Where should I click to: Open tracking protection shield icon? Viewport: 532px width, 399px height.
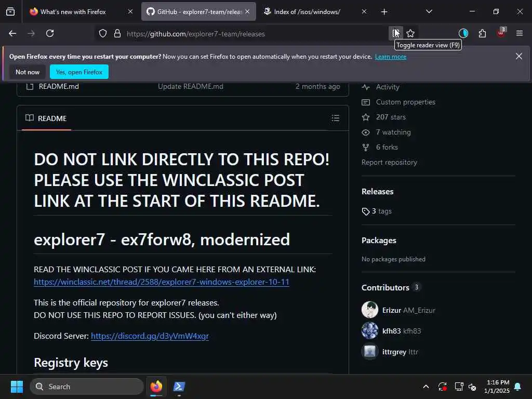[x=103, y=33]
